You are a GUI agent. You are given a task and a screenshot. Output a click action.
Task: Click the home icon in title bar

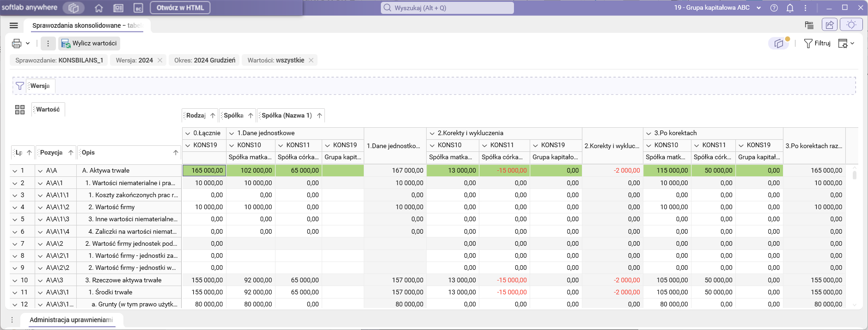pos(98,8)
